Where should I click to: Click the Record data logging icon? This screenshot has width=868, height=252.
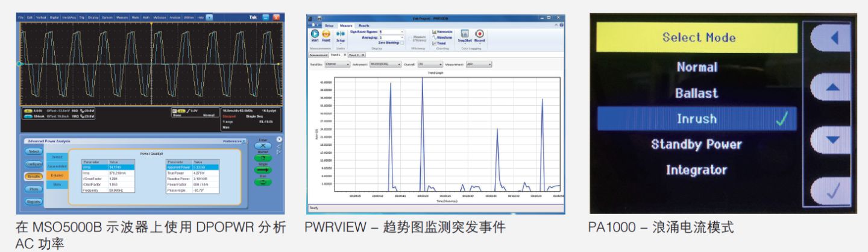pos(479,36)
